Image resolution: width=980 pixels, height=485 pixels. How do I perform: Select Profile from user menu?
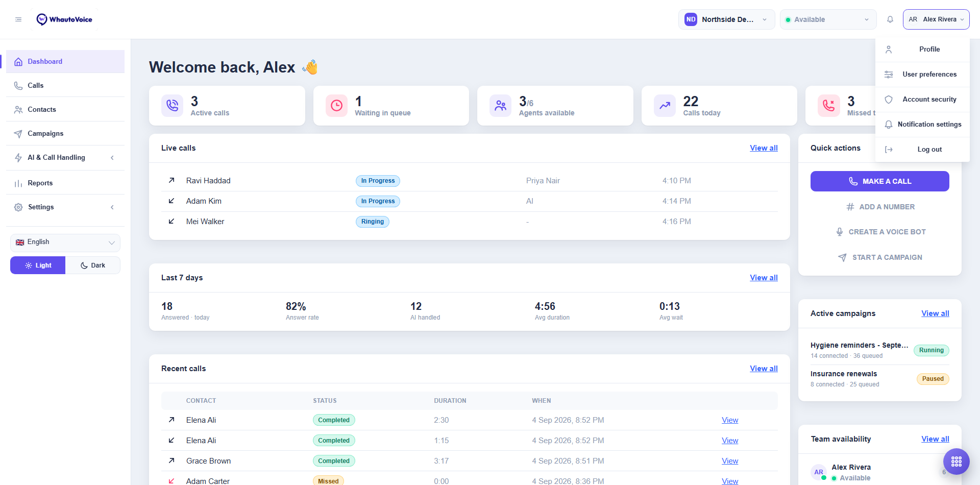[x=922, y=50]
